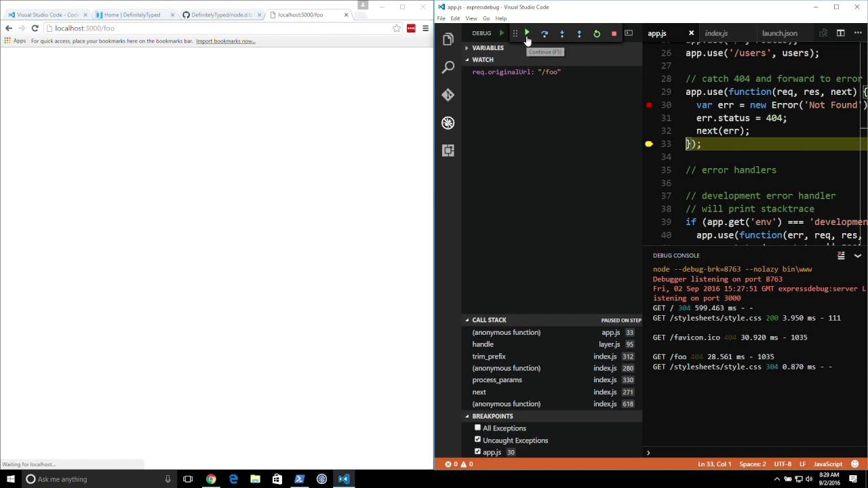Switch to the index.js editor tab
The image size is (868, 488).
click(716, 33)
